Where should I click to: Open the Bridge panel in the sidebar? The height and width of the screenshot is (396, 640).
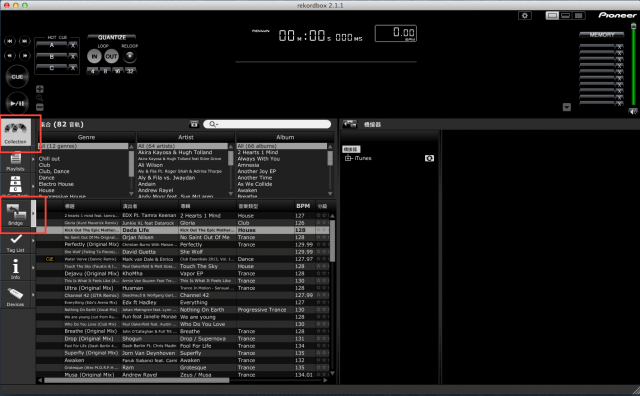tap(16, 214)
